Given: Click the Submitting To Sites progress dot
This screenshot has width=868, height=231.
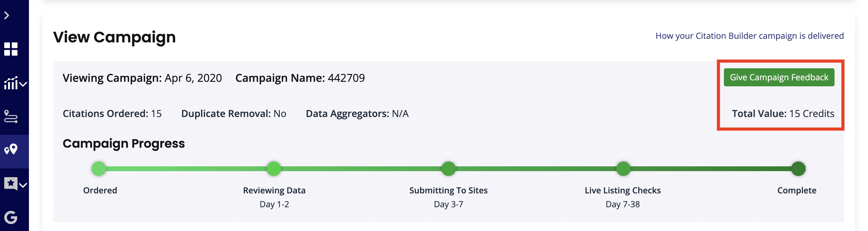Looking at the screenshot, I should click(x=449, y=169).
